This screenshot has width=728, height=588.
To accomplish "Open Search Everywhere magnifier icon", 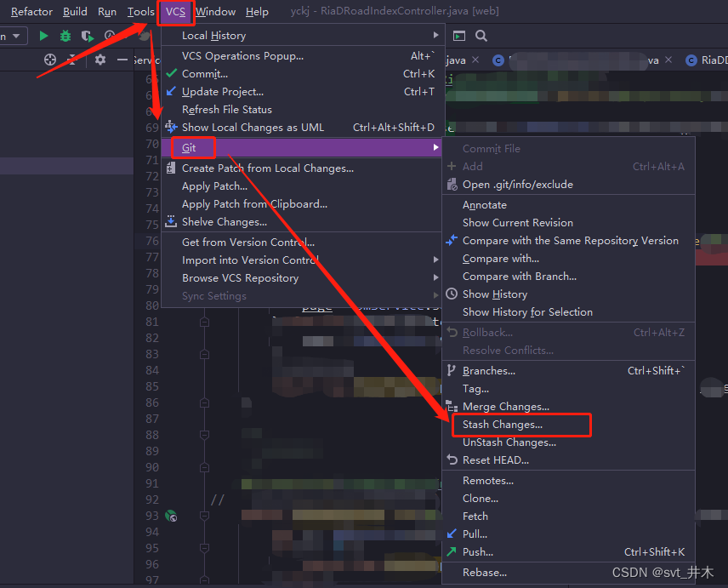I will 481,36.
